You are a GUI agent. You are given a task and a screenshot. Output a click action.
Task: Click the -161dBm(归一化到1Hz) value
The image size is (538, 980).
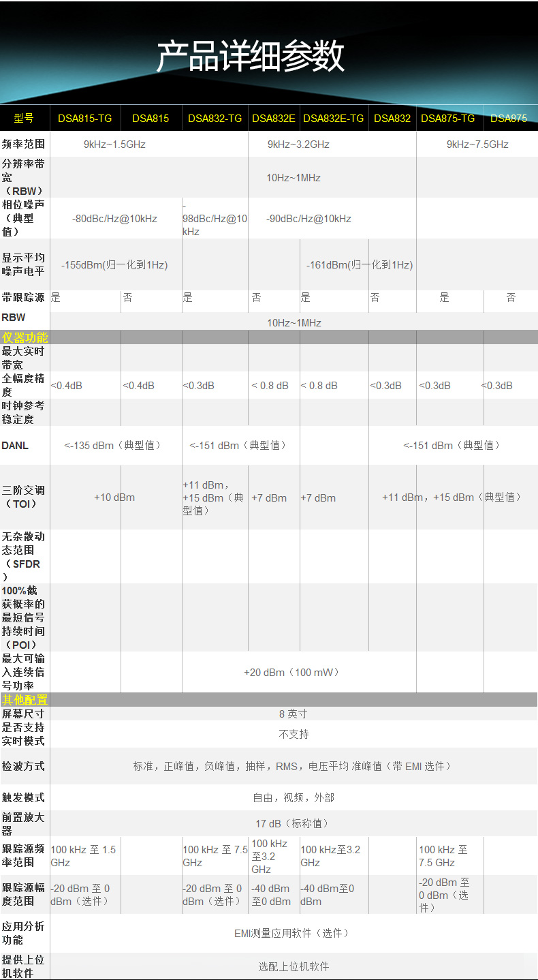(360, 264)
